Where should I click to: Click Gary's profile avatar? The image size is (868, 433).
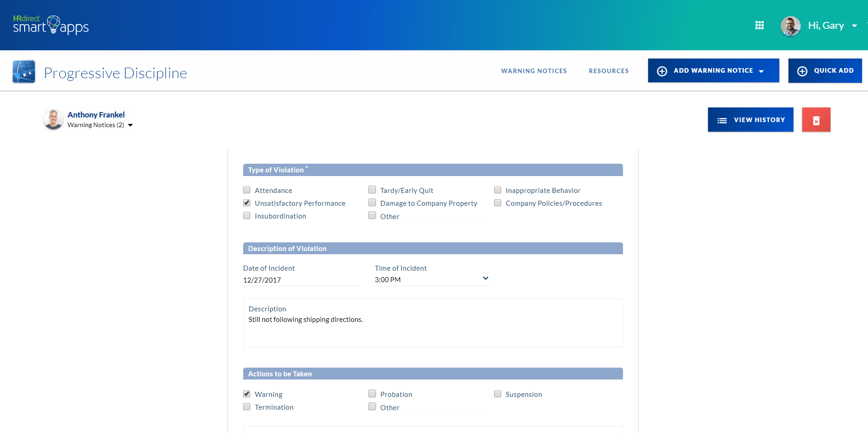tap(790, 26)
